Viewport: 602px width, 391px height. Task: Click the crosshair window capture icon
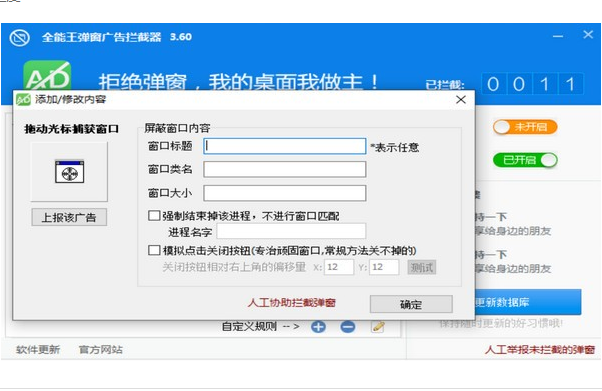pos(69,171)
